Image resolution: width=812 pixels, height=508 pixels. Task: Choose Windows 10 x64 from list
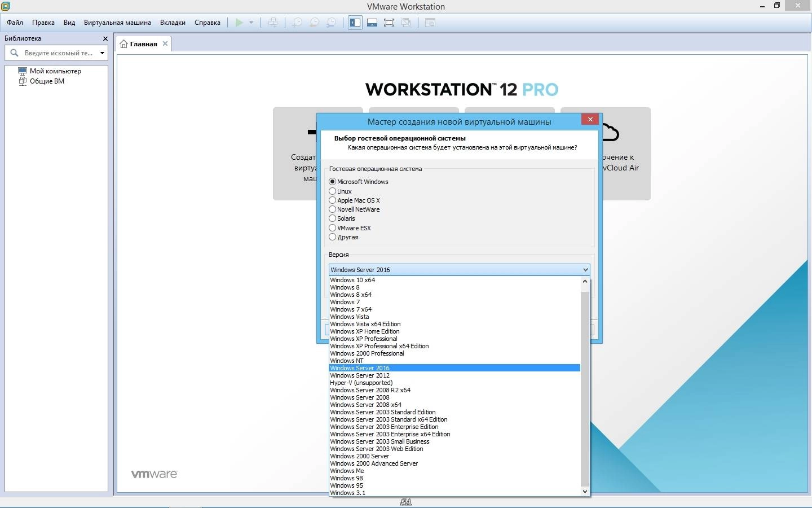[x=454, y=280]
